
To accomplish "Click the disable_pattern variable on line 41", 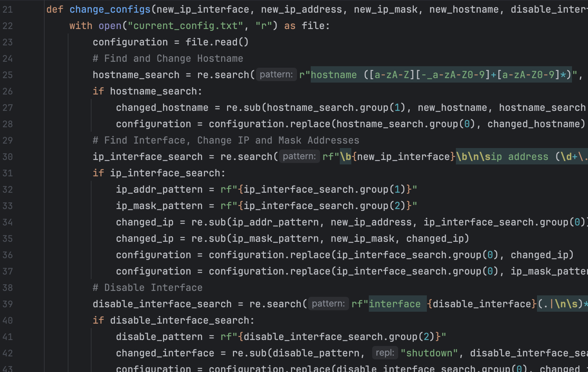I will coord(159,337).
